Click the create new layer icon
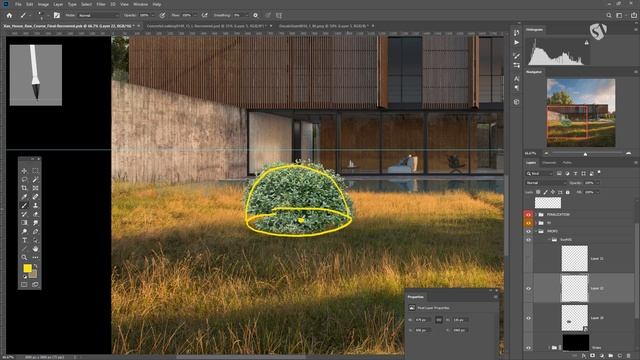The height and width of the screenshot is (360, 640). [620, 356]
